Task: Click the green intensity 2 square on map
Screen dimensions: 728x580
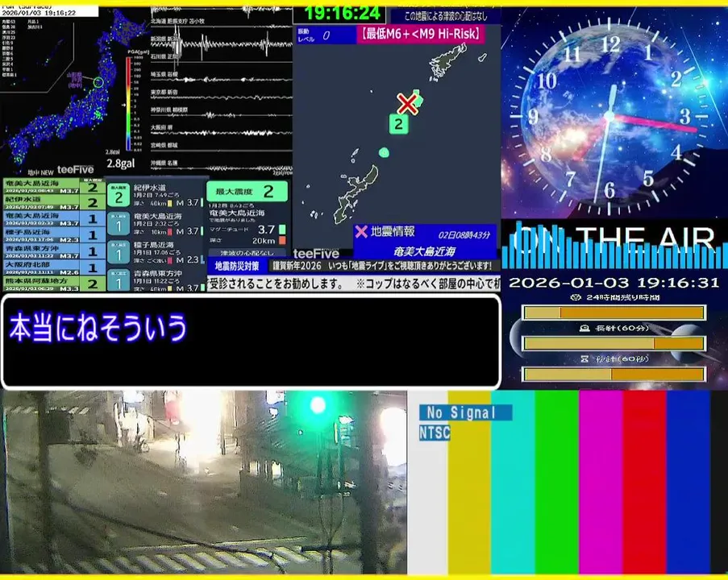Action: 398,124
